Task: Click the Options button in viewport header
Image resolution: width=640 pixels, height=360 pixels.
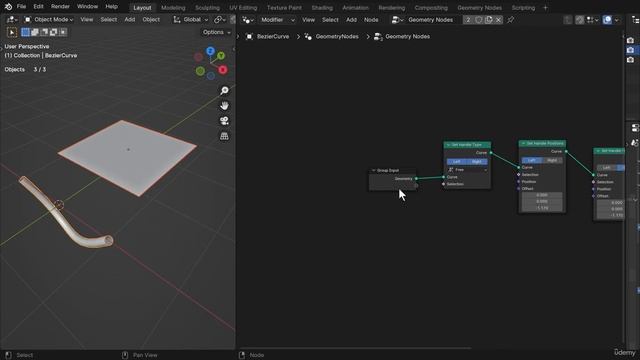Action: pos(216,32)
